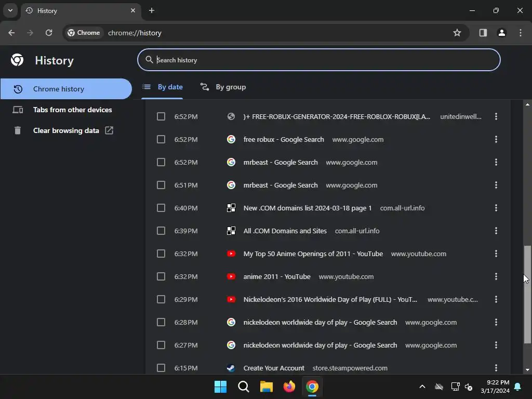Select the 6:52 PM mrbeast entry checkbox
Viewport: 532px width, 399px height.
click(161, 162)
